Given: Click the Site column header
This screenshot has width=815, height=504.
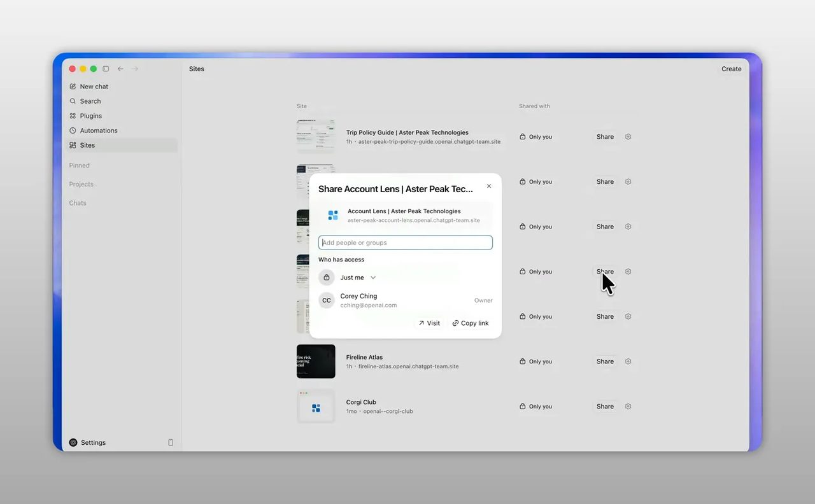Looking at the screenshot, I should (x=302, y=106).
